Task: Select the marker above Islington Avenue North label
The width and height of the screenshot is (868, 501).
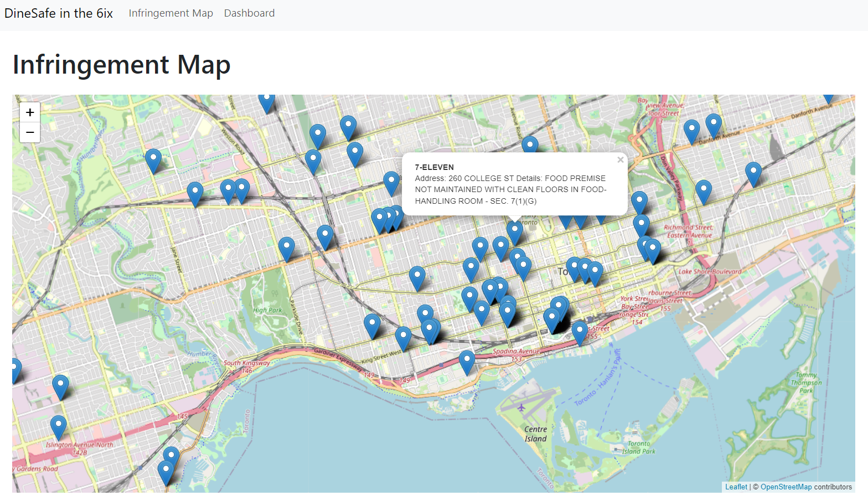Action: pyautogui.click(x=58, y=428)
